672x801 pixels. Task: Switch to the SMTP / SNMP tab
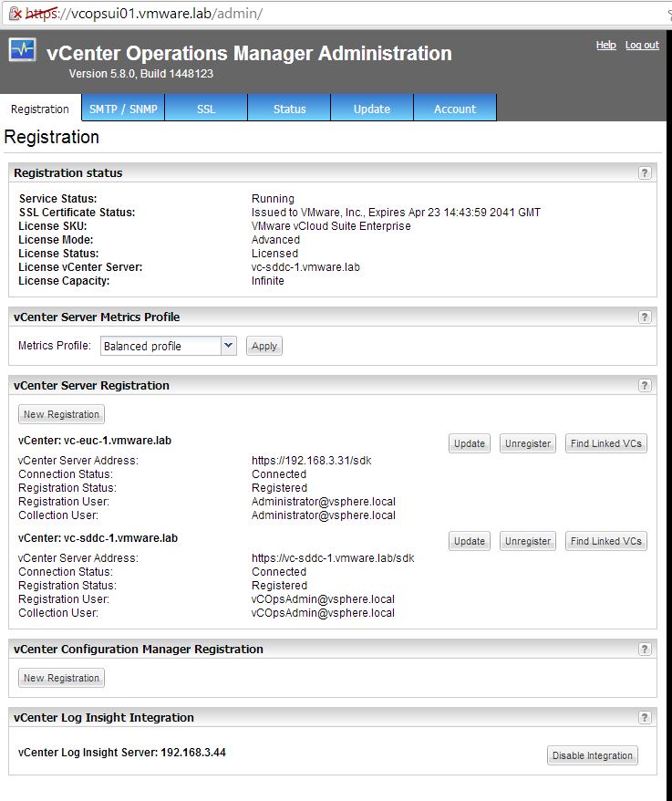click(123, 109)
